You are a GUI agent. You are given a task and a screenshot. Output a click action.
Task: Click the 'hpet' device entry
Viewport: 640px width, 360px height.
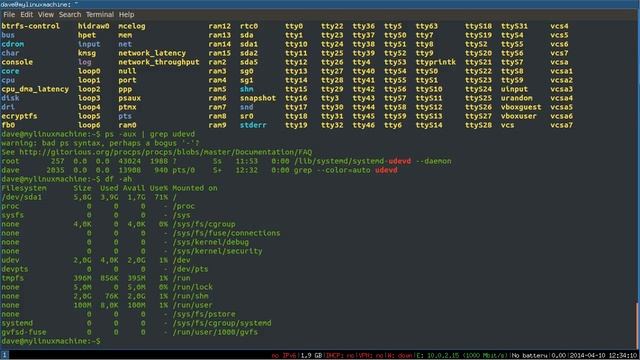pyautogui.click(x=87, y=35)
